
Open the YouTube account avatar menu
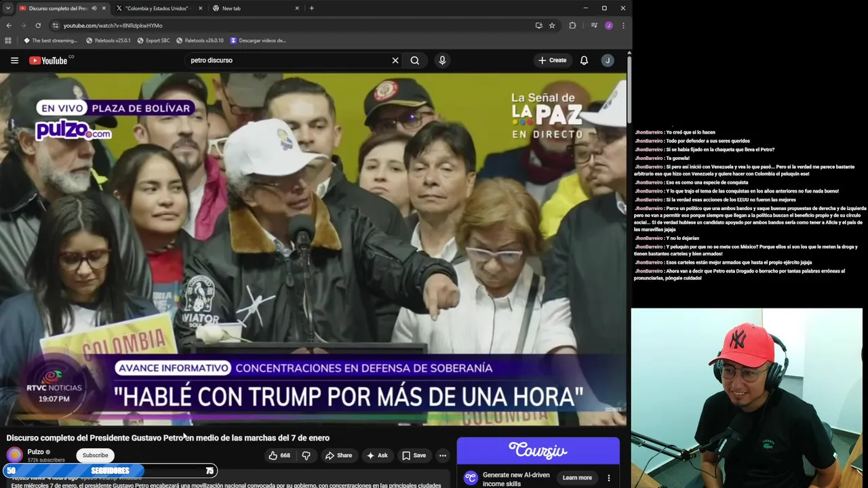[x=608, y=60]
